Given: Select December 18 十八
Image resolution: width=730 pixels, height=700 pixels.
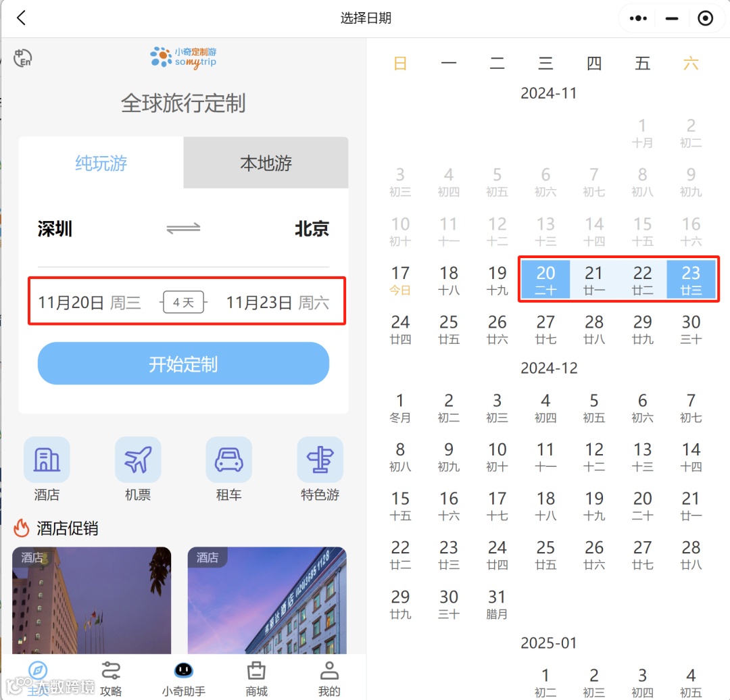Looking at the screenshot, I should (x=545, y=505).
